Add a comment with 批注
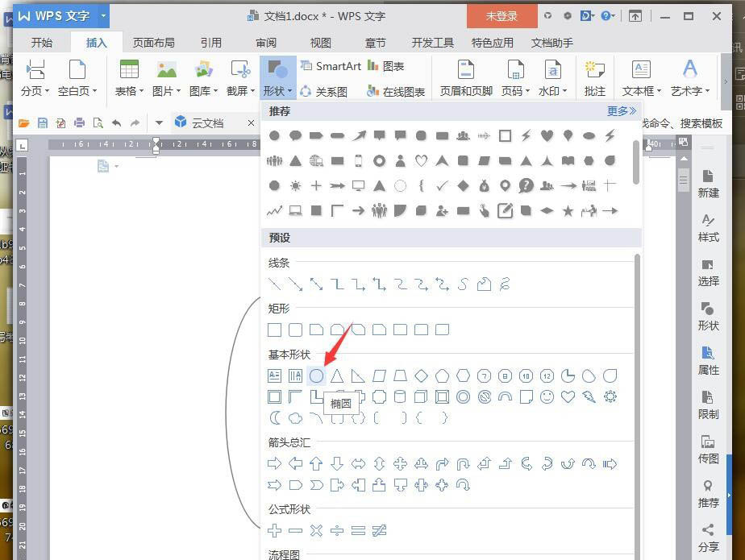This screenshot has width=745, height=560. point(595,78)
